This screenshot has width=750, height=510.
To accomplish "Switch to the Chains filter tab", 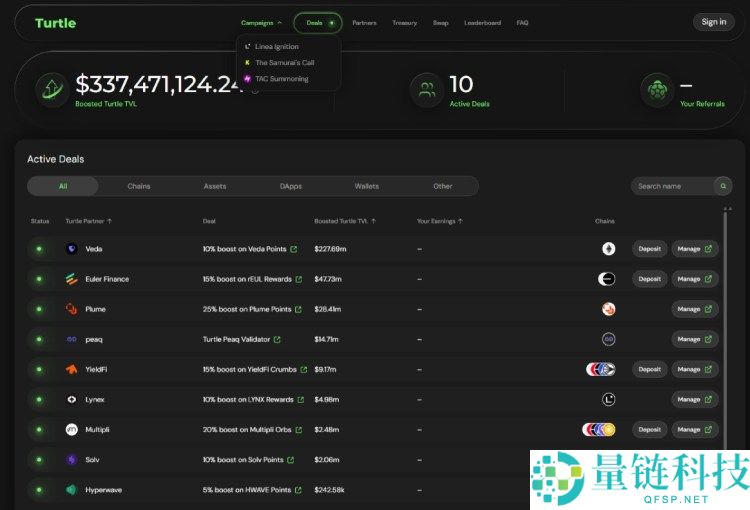I will (139, 186).
